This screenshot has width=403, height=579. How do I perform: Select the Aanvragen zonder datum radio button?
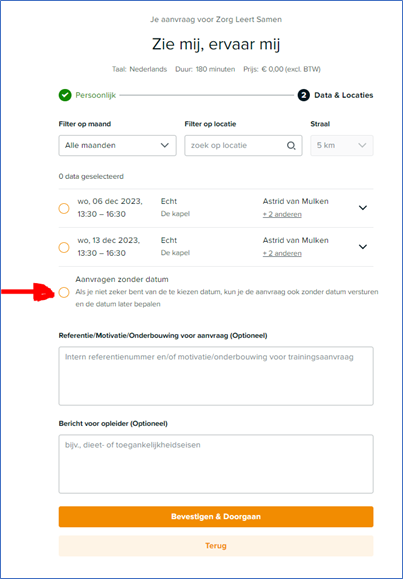click(64, 292)
